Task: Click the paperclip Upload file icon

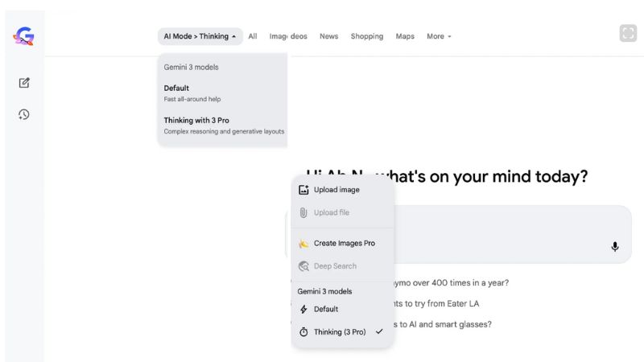Action: pyautogui.click(x=303, y=212)
